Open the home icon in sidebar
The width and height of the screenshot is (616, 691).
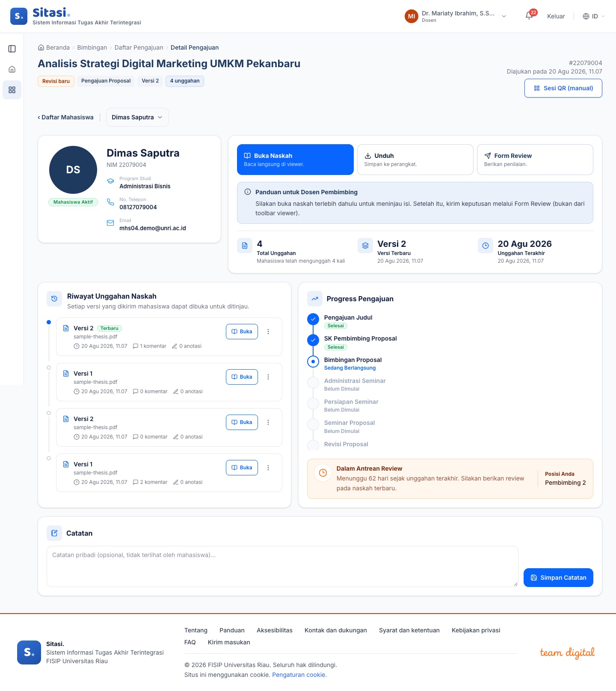pyautogui.click(x=12, y=69)
